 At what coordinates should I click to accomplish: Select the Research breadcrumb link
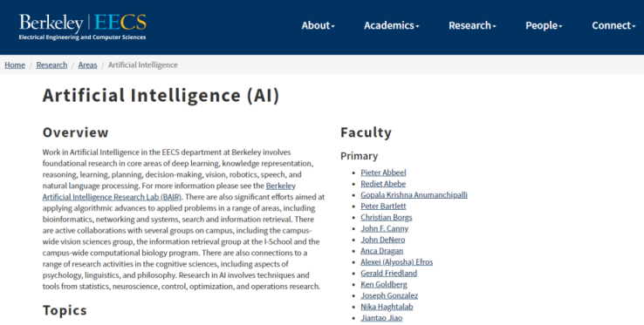click(51, 64)
